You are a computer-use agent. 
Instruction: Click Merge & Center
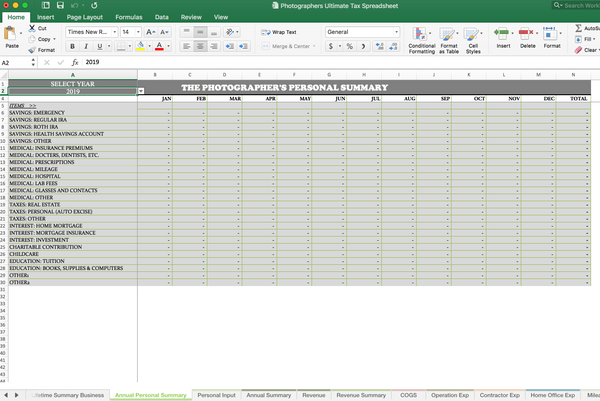288,46
